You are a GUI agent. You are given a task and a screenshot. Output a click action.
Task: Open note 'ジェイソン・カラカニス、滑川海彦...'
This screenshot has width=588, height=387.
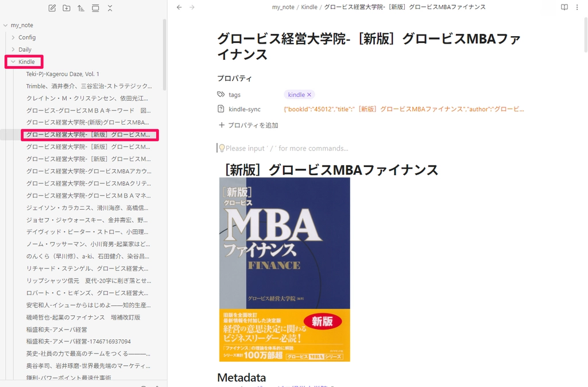pos(87,208)
